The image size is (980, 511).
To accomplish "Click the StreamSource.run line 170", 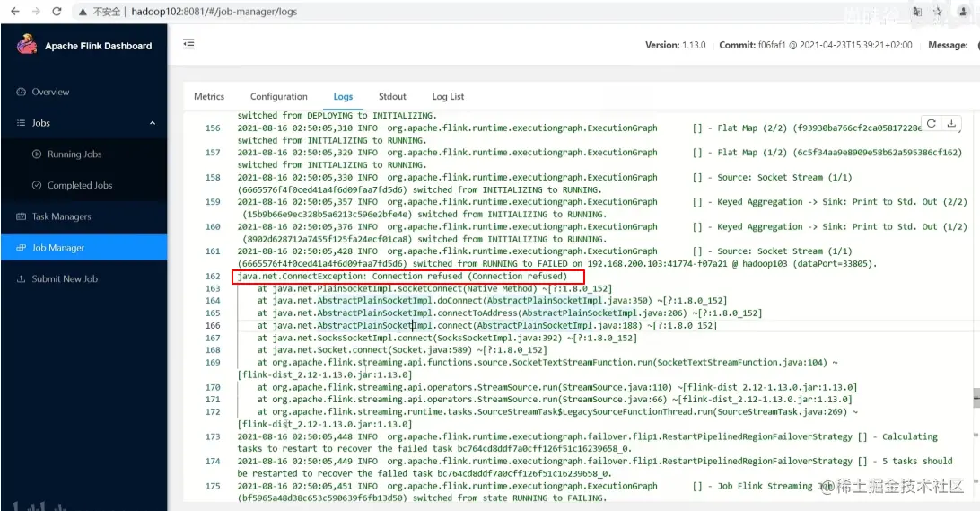I will [557, 387].
